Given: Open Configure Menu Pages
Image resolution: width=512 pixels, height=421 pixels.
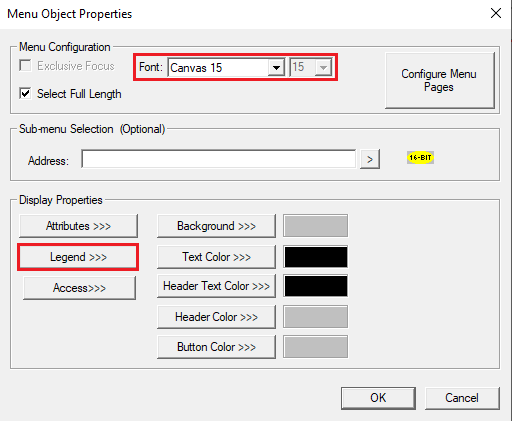Looking at the screenshot, I should point(439,80).
